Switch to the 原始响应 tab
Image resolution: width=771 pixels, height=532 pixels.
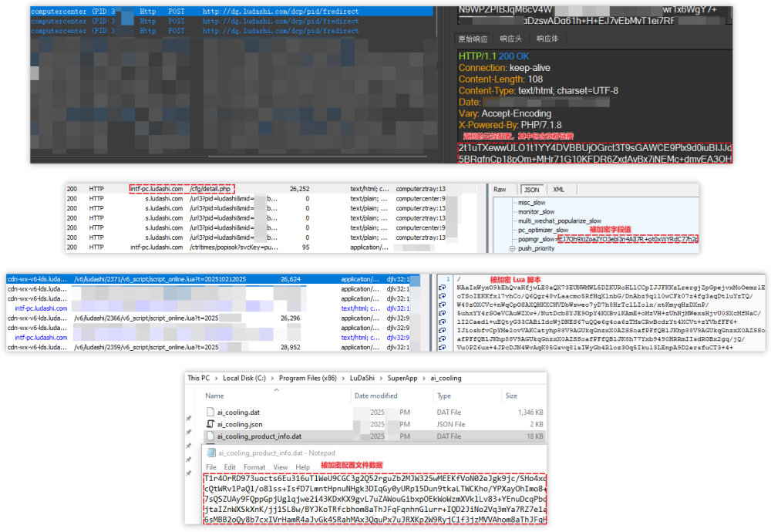coord(473,39)
